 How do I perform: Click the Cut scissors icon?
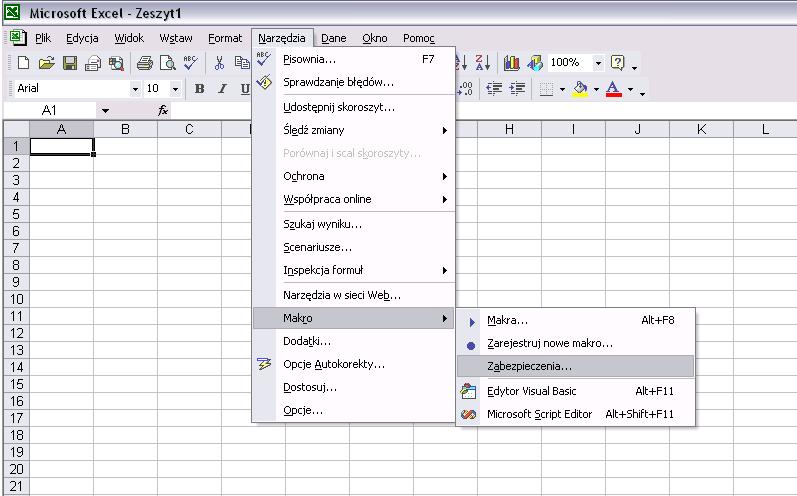(219, 63)
